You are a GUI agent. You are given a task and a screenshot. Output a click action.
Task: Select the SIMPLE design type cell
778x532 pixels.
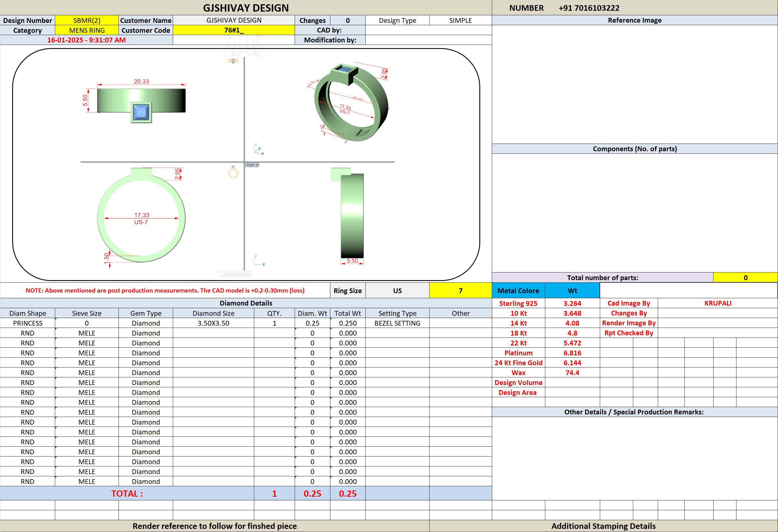click(460, 20)
